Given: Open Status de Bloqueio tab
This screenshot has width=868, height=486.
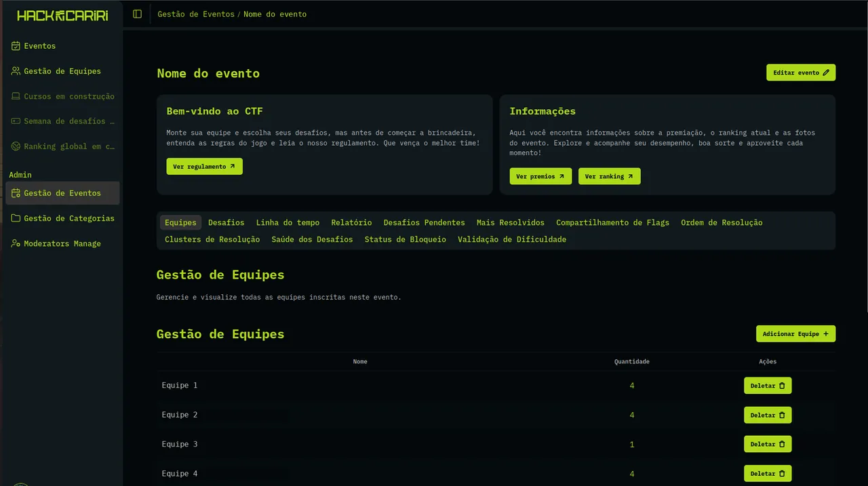Looking at the screenshot, I should point(406,239).
